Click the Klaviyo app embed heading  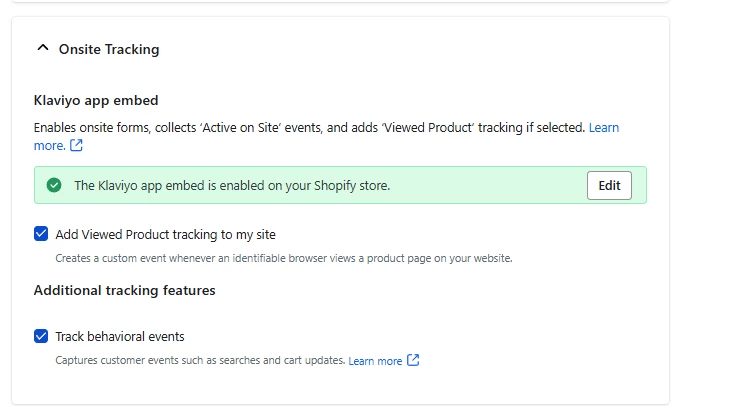pos(96,100)
